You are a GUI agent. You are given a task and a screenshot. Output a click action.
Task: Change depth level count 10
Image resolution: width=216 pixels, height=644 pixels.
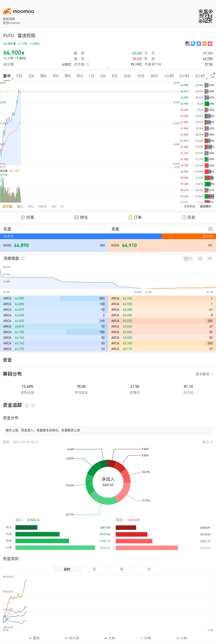pos(210,258)
